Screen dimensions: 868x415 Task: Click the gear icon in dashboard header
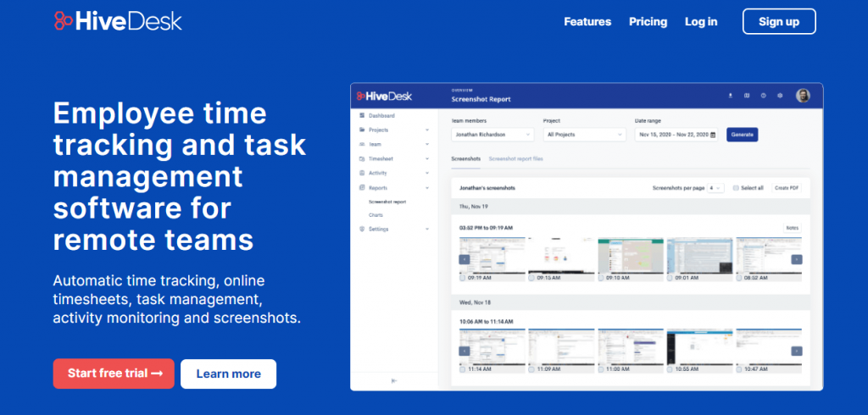[x=780, y=96]
